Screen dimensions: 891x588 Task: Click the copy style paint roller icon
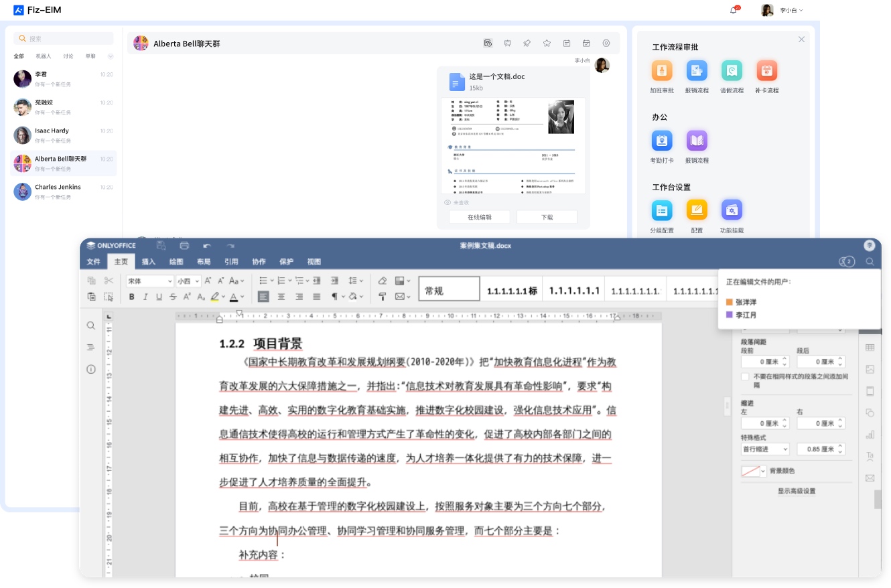click(x=383, y=297)
